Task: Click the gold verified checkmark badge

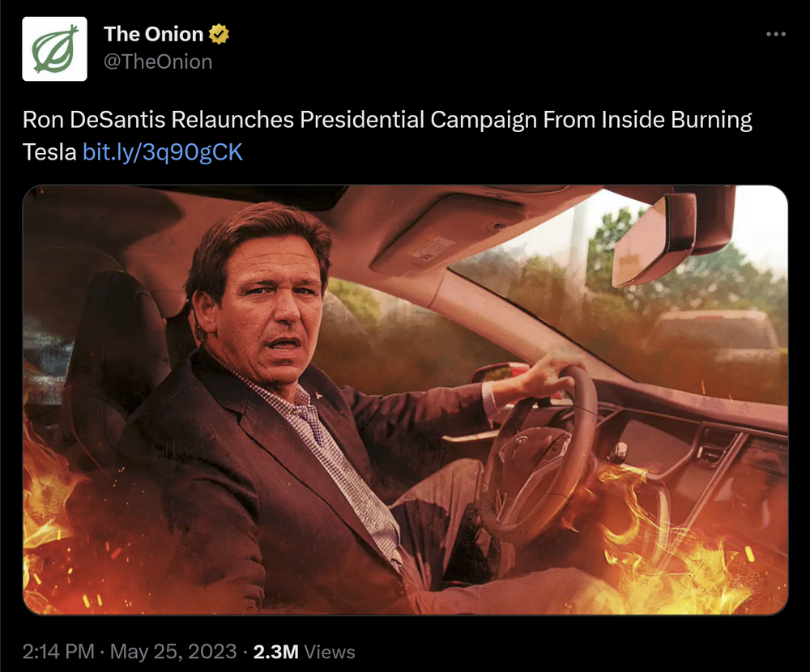Action: point(219,34)
